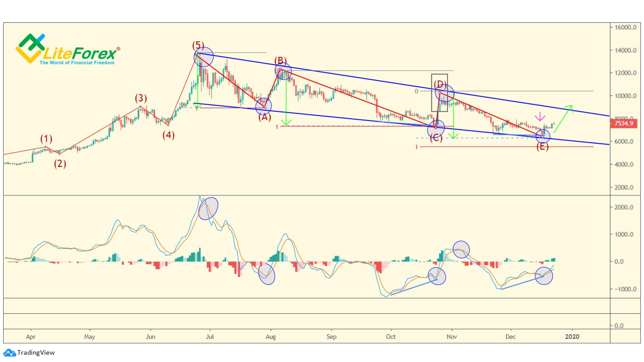
Task: Click the Sep label on time axis
Action: [331, 337]
